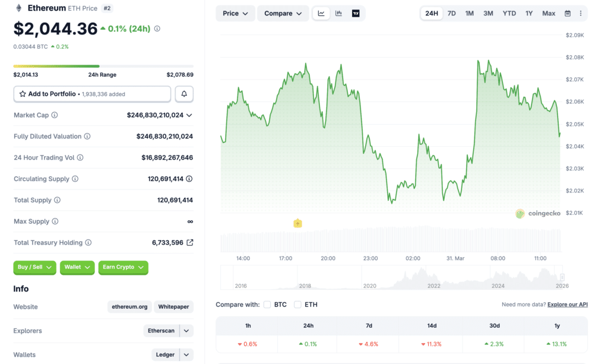Click the chart range navigator right handle
The width and height of the screenshot is (608, 364).
pos(562,277)
